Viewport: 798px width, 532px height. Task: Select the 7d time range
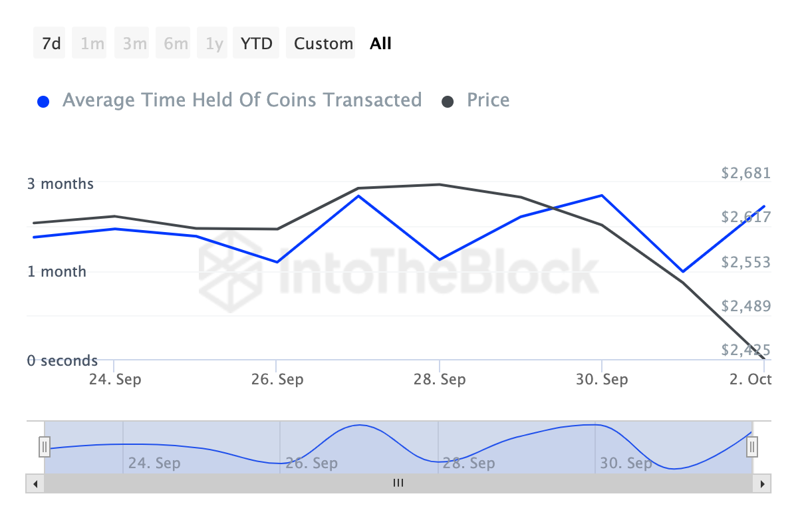(x=51, y=44)
